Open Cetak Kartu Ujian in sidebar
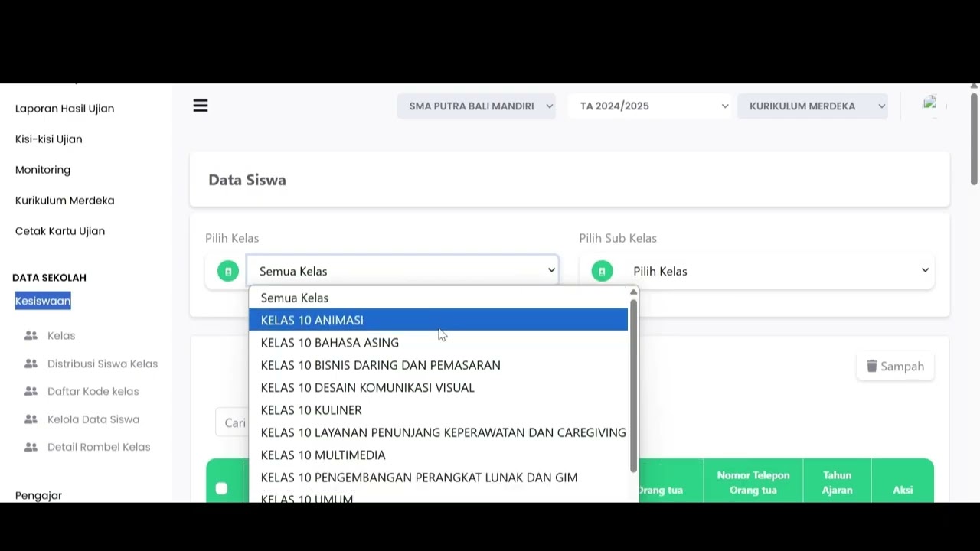Screen dimensions: 980x551 [x=60, y=230]
